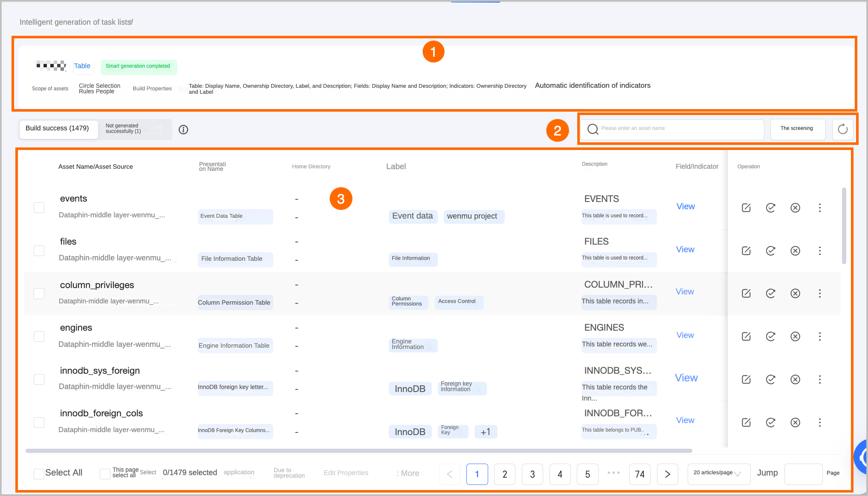Click regenerate icon for files row
868x496 pixels.
[x=770, y=251]
